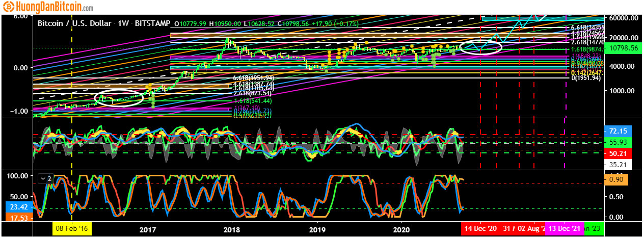The width and height of the screenshot is (644, 238).
Task: Click the red 50.21 indicator value label
Action: (x=619, y=153)
